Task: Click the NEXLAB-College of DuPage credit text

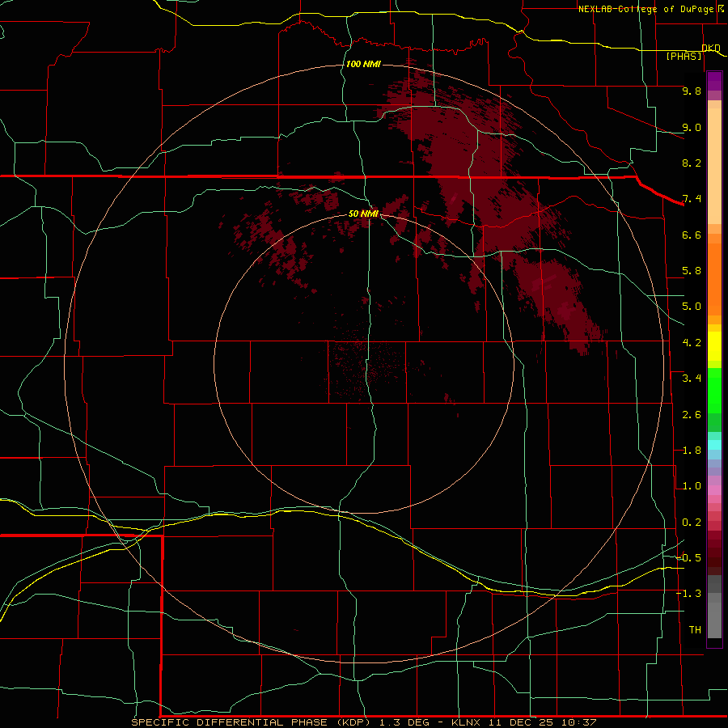Action: tap(645, 9)
